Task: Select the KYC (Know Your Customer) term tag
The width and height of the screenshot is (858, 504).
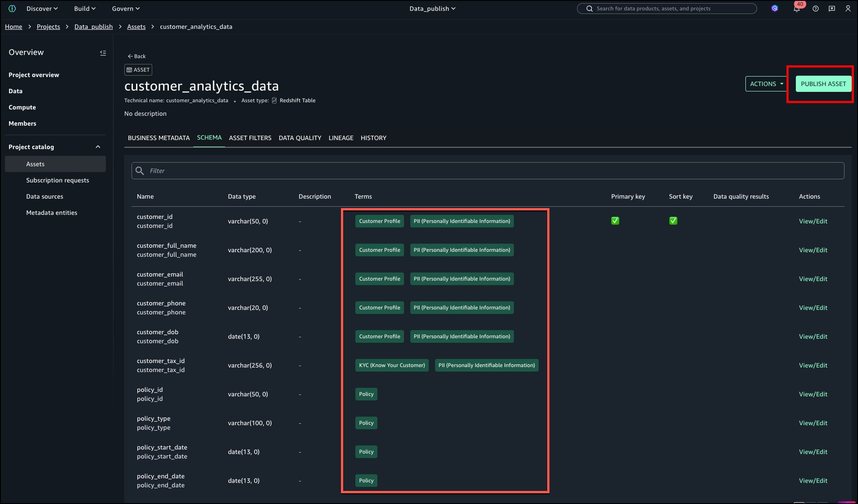Action: click(391, 365)
